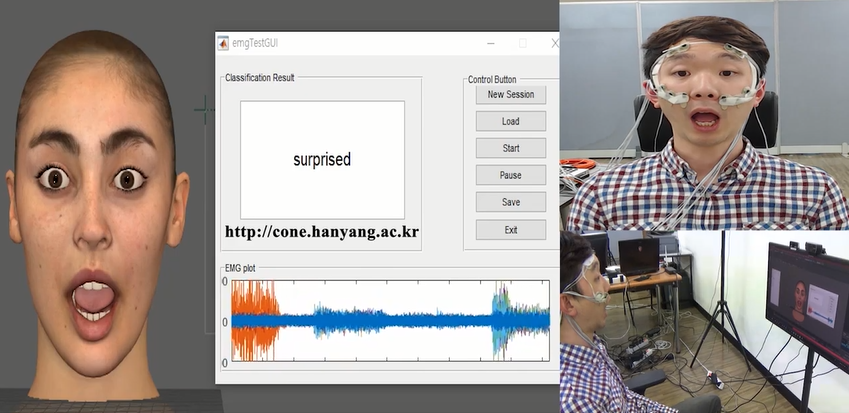849x413 pixels.
Task: Pause the EMG session
Action: pos(510,175)
